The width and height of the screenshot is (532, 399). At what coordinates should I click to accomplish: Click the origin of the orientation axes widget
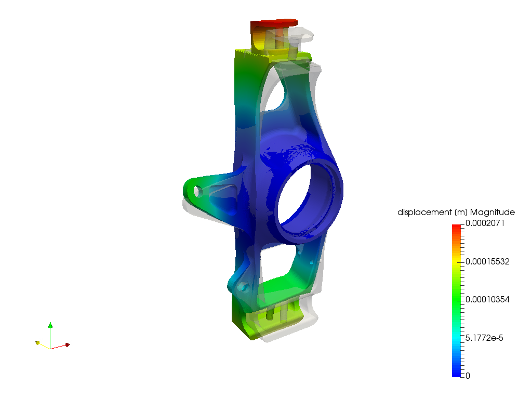point(50,348)
